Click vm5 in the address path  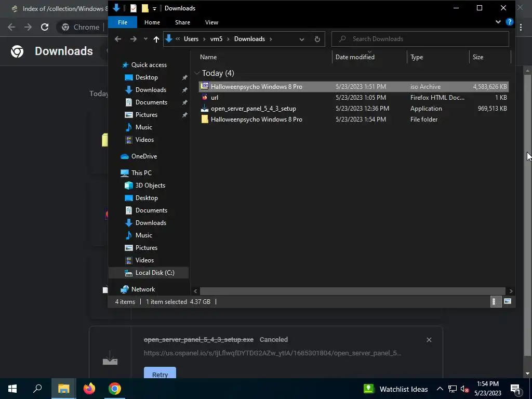tap(217, 39)
